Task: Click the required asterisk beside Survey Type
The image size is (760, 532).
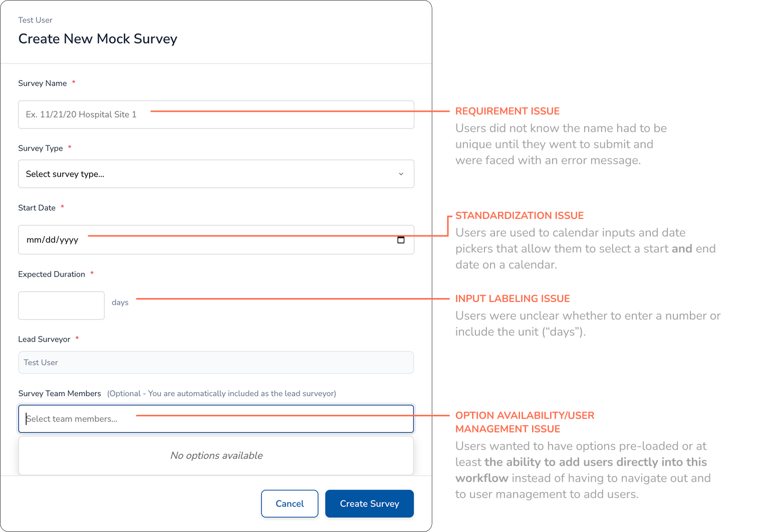Action: pyautogui.click(x=69, y=147)
